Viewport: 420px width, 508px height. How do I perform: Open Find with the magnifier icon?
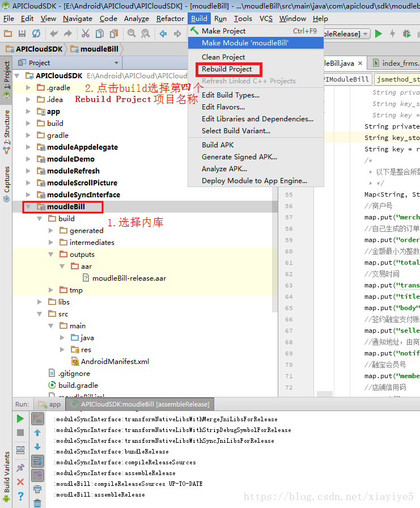coord(131,33)
